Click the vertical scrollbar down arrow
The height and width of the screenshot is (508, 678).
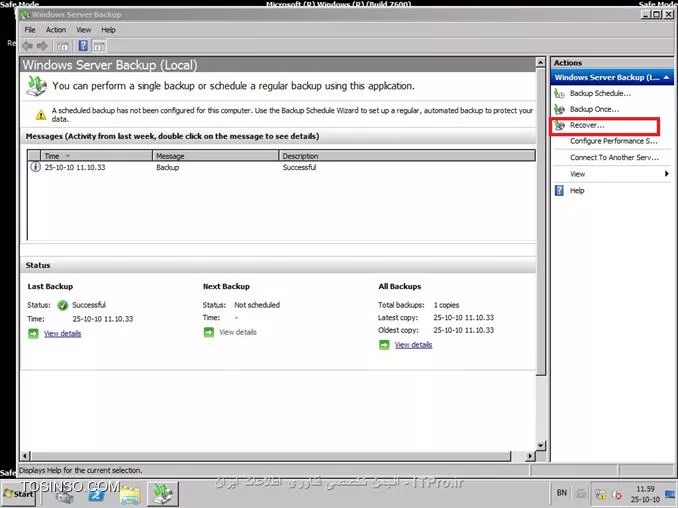pos(540,445)
